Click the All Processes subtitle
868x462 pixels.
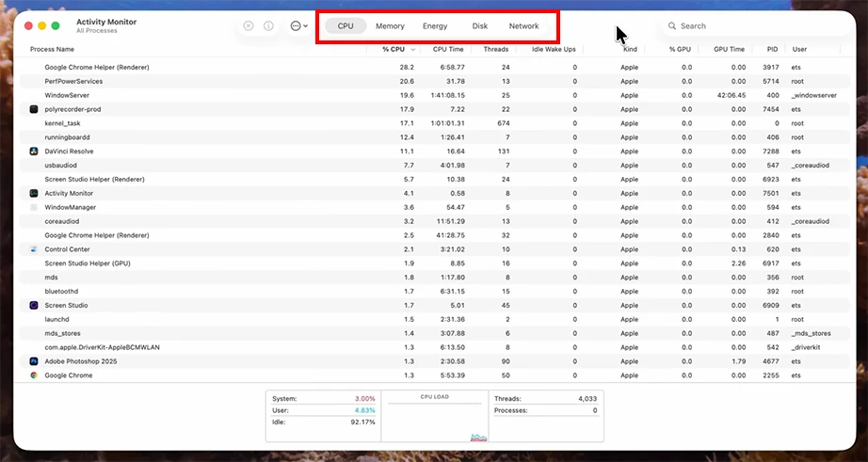97,31
